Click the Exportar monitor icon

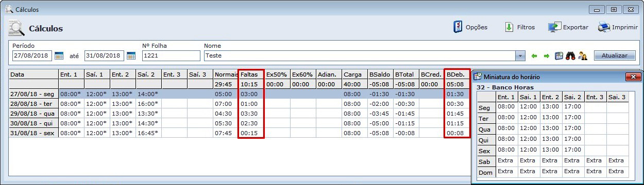[554, 27]
